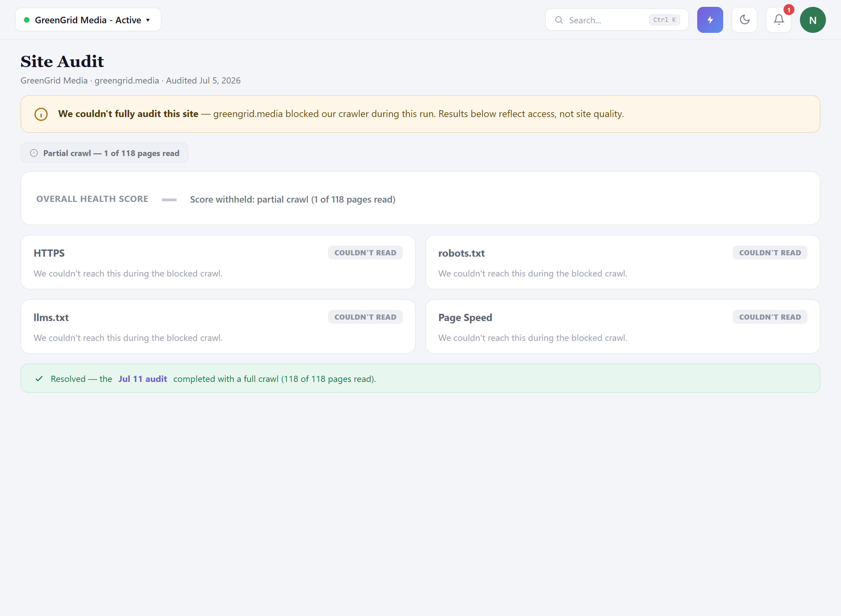Click the green Active status dot
This screenshot has width=841, height=616.
pos(26,20)
